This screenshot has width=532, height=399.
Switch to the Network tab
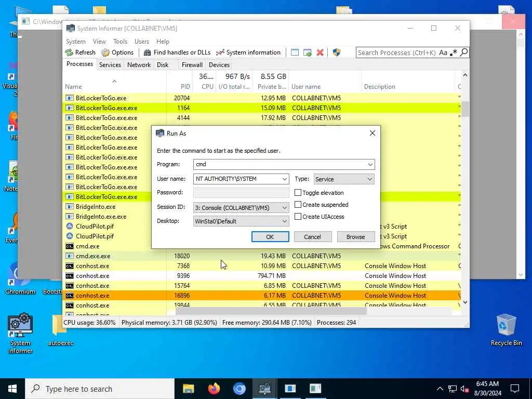(x=139, y=65)
